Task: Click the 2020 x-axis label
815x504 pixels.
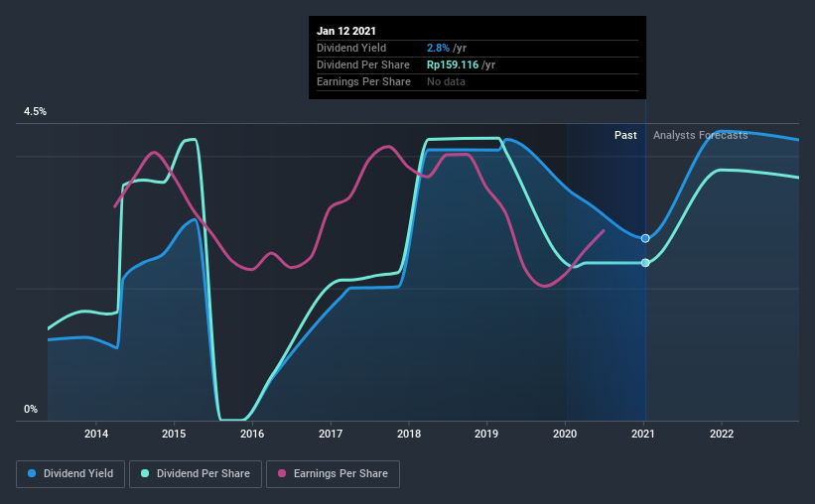Action: (x=565, y=434)
